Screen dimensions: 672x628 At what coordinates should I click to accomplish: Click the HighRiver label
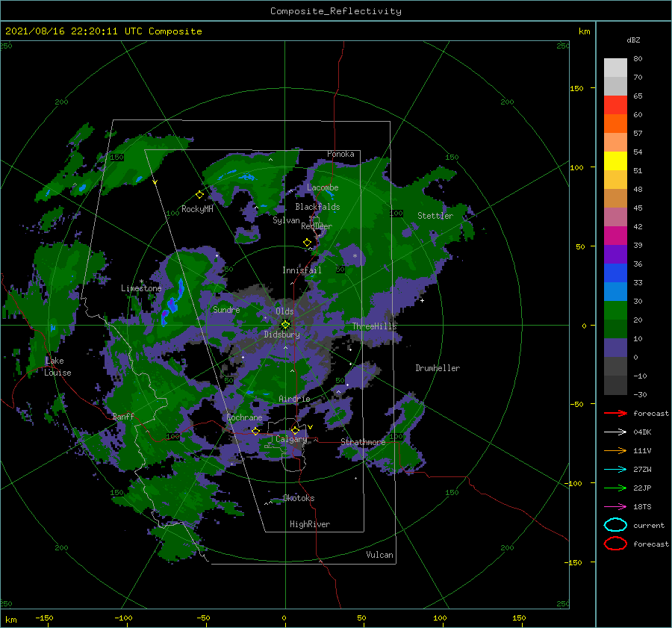[309, 524]
